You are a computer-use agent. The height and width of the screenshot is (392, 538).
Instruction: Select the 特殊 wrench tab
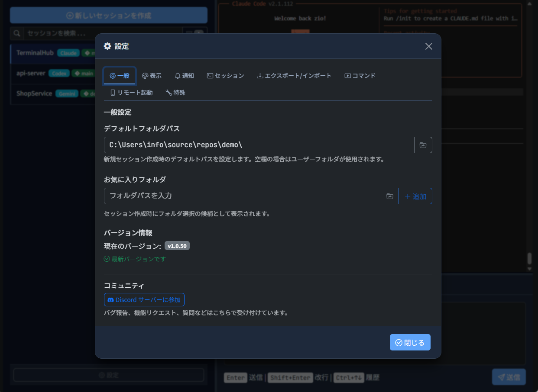[175, 93]
